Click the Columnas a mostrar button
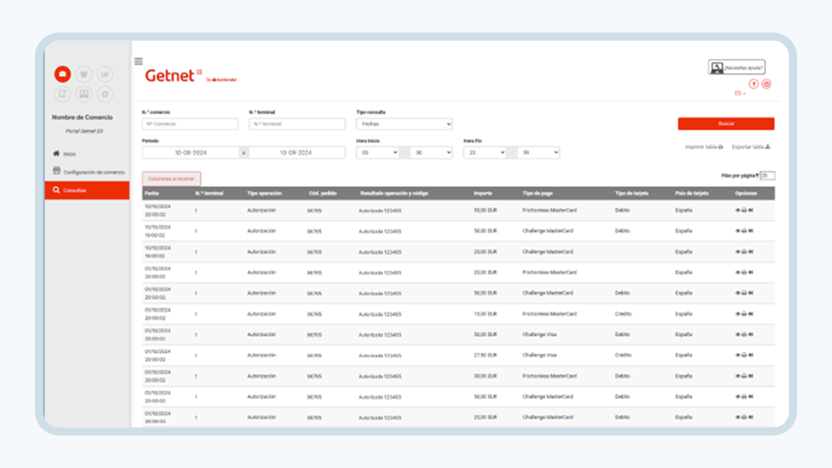Screen dimensions: 832x468 (x=171, y=179)
